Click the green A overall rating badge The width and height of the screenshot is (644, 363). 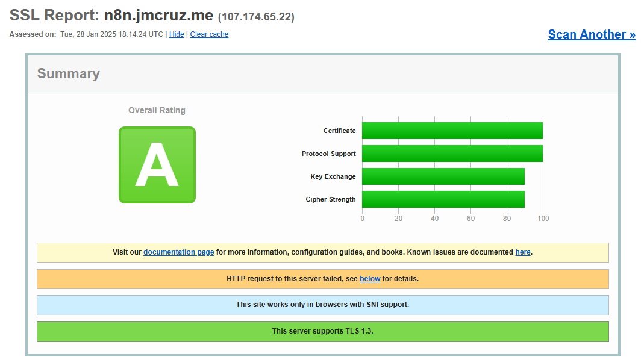pos(157,165)
